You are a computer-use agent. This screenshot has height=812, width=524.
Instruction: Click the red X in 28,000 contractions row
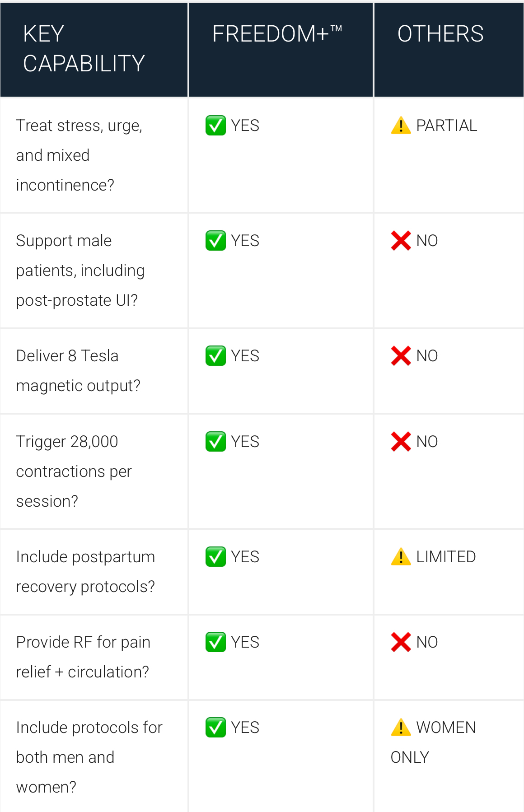pos(401,442)
